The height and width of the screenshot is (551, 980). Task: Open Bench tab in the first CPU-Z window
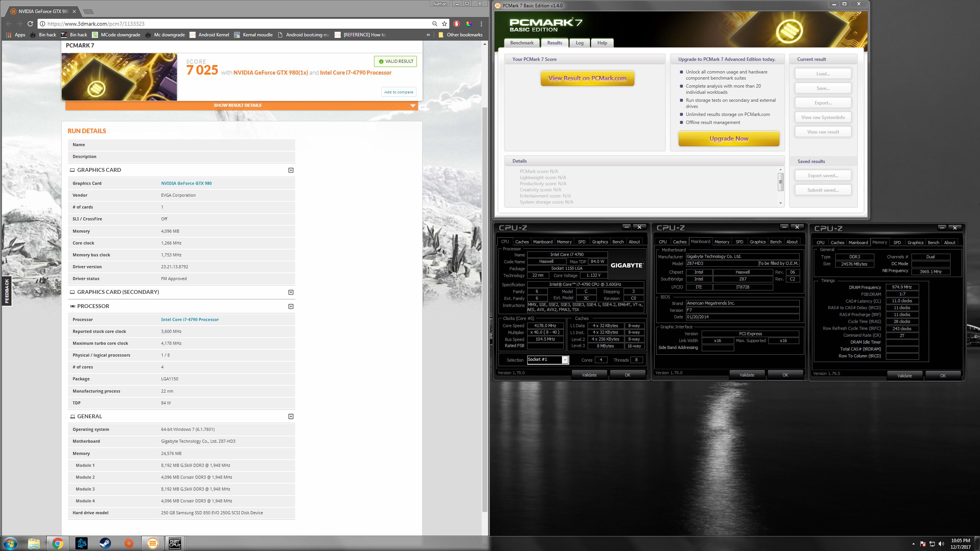coord(618,242)
